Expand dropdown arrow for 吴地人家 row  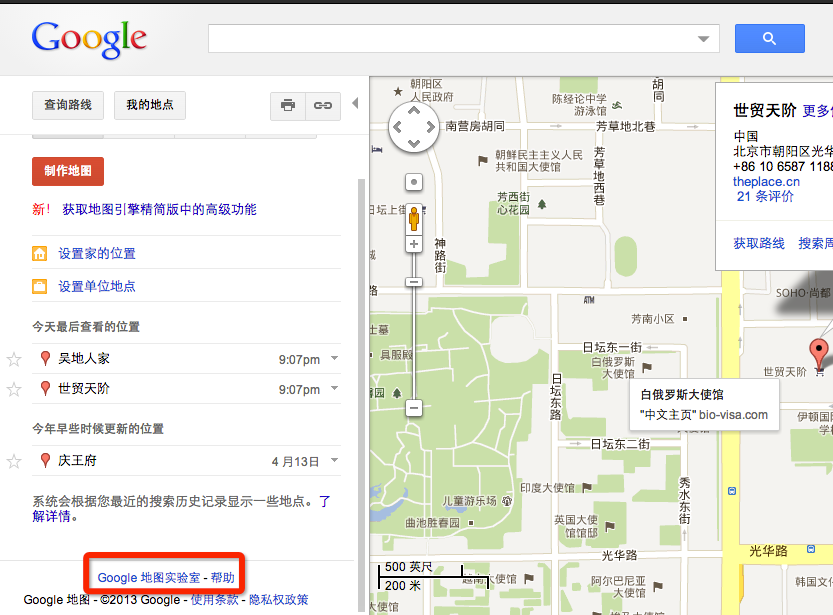(334, 358)
